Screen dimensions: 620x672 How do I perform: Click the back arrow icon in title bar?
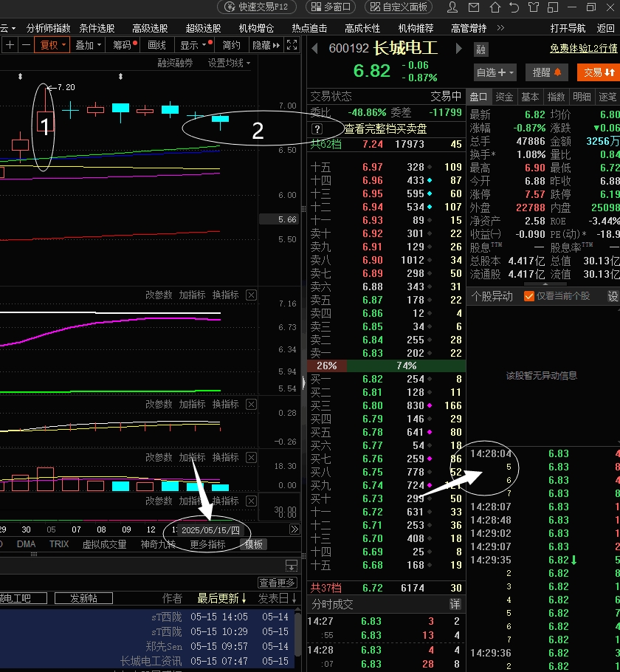(x=514, y=7)
